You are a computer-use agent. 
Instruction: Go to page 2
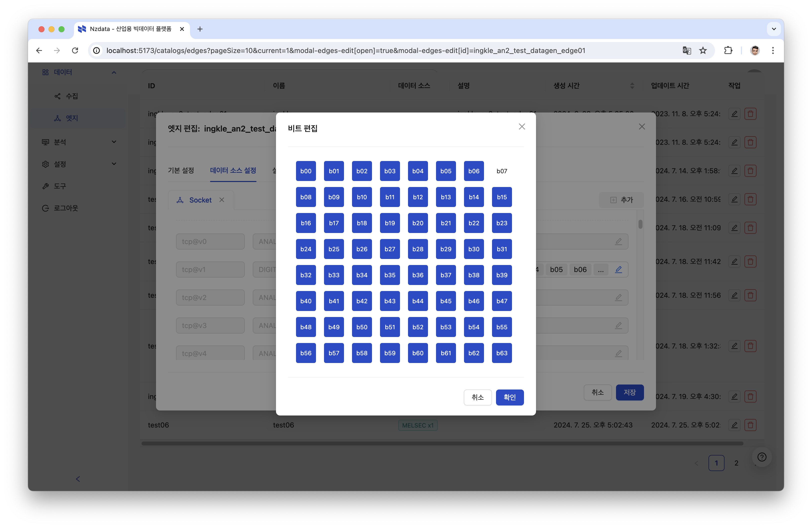coord(736,463)
